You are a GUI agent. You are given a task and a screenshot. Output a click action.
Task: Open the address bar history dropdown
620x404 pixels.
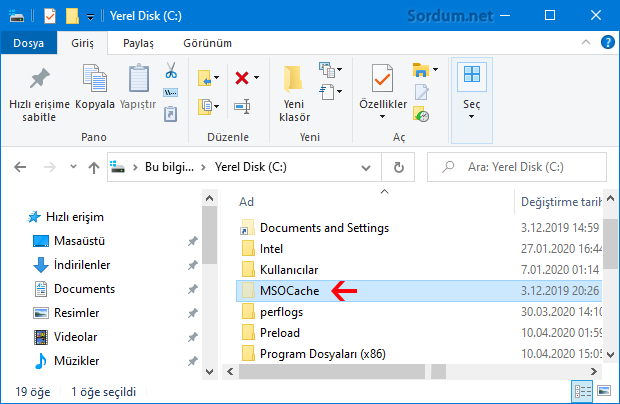366,168
